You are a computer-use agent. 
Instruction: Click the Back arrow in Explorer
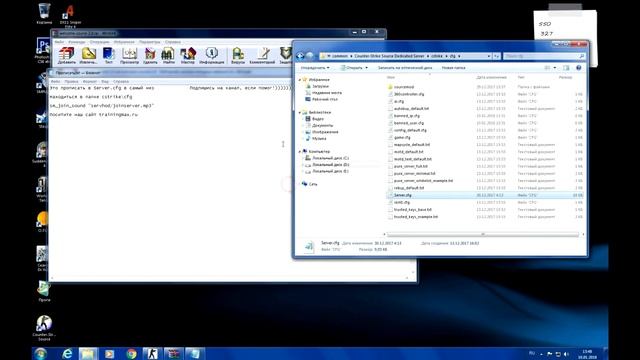pos(300,56)
